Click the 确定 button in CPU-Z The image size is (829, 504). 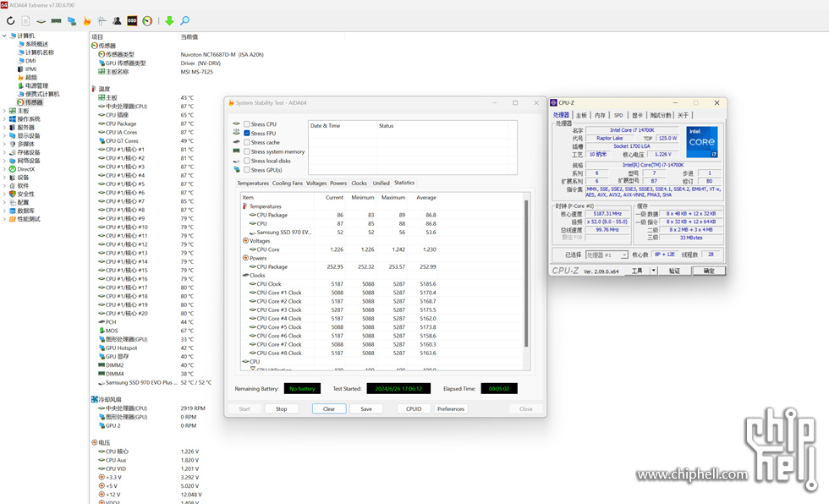click(709, 271)
